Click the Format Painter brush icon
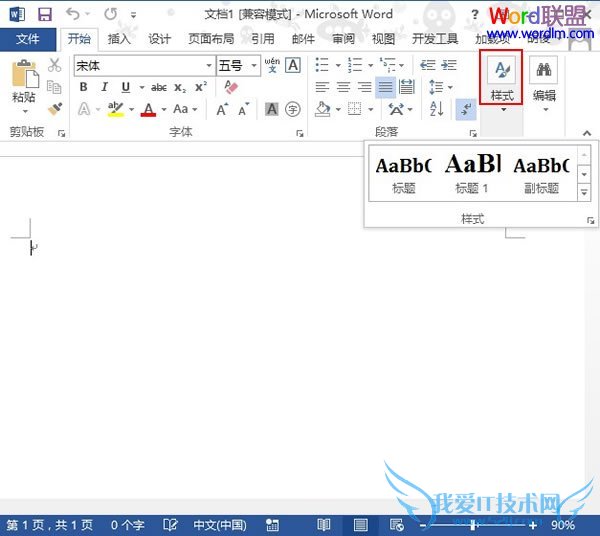Screen dimensions: 600x536 point(56,108)
